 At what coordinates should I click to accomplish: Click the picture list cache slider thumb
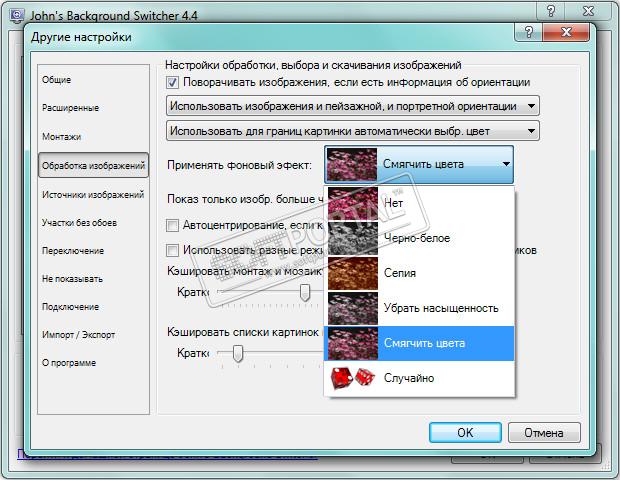point(238,353)
